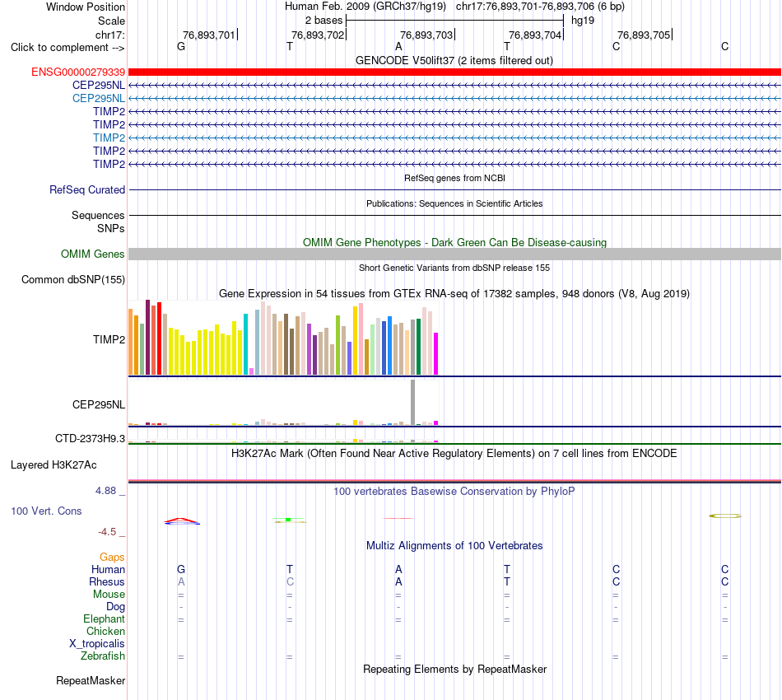Click the OMIM Genes track label
Viewport: 782px width, 700px height.
point(93,254)
